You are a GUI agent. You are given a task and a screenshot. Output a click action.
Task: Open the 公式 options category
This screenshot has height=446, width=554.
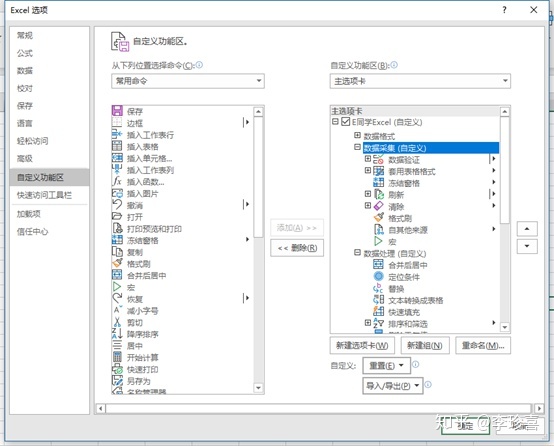point(25,53)
